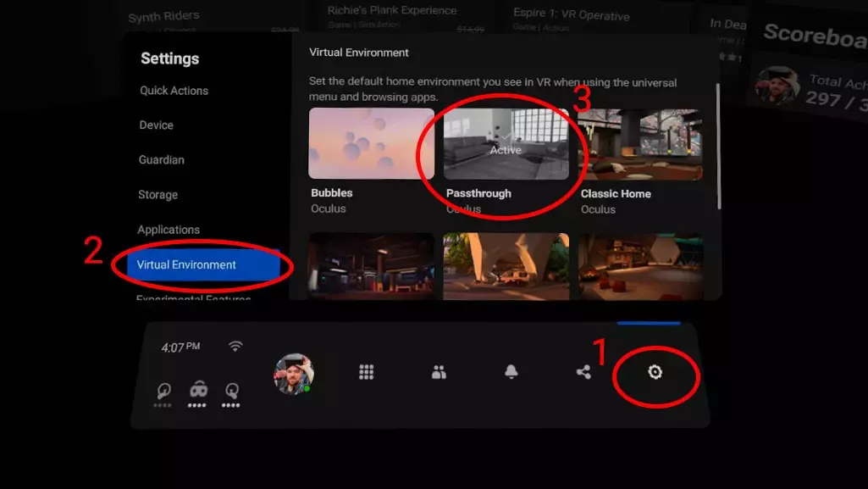The width and height of the screenshot is (868, 489).
Task: Click the Settings title text
Action: 170,58
